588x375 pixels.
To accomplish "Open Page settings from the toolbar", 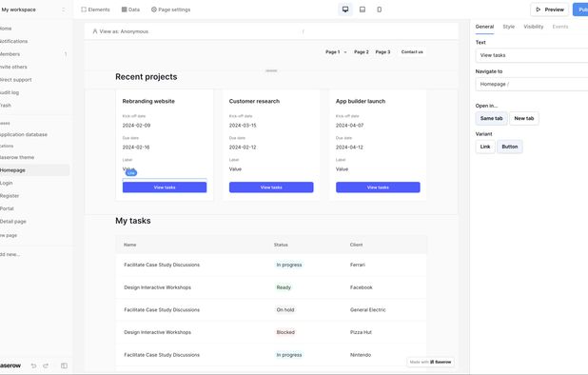I will click(170, 10).
